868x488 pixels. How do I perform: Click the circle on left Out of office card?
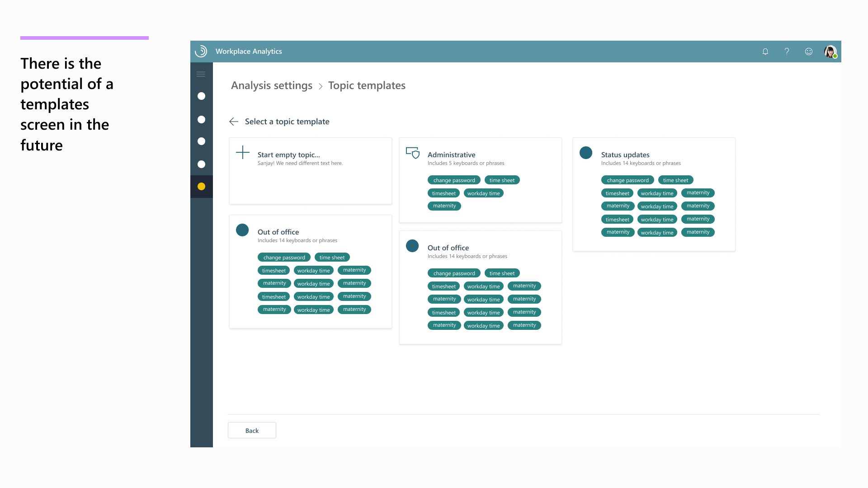coord(242,230)
